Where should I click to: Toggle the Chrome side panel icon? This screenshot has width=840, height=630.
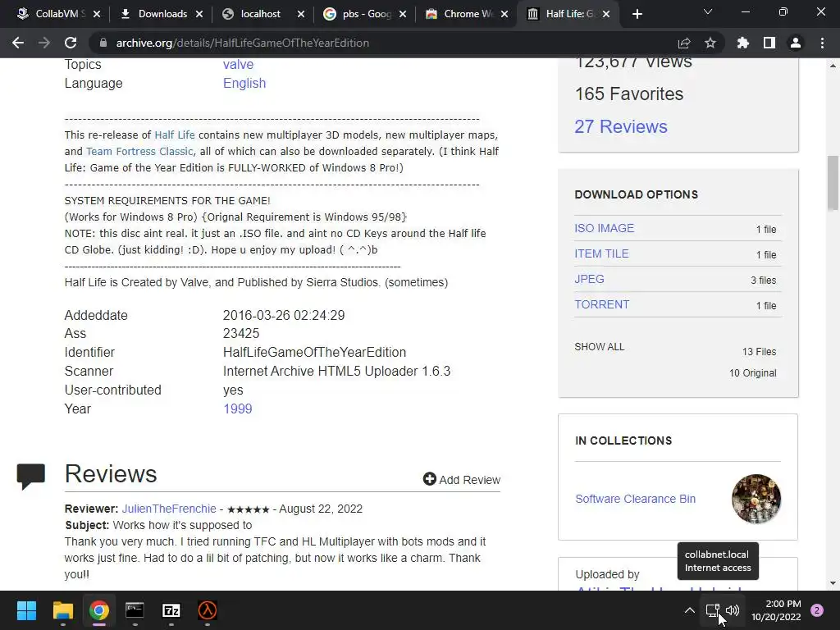[769, 43]
